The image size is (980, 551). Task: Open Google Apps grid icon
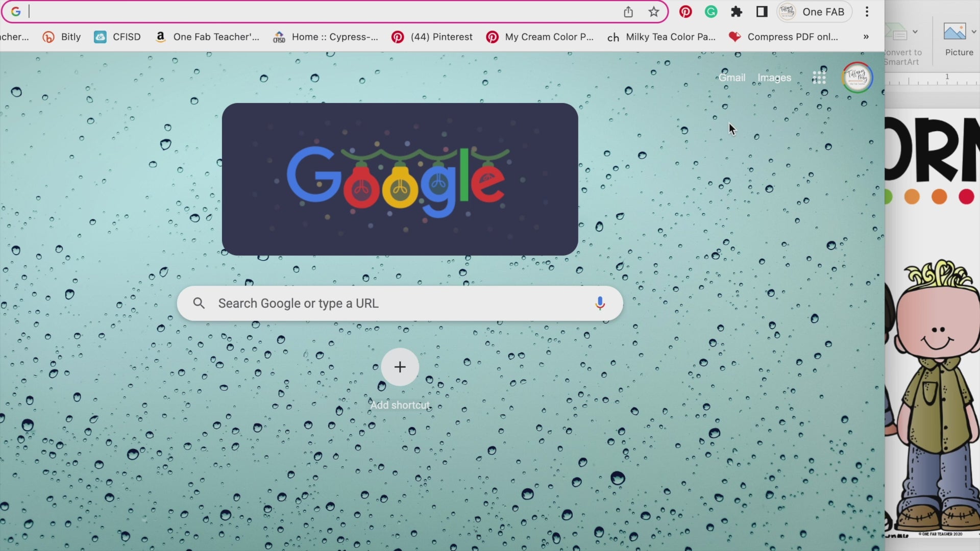pos(819,77)
